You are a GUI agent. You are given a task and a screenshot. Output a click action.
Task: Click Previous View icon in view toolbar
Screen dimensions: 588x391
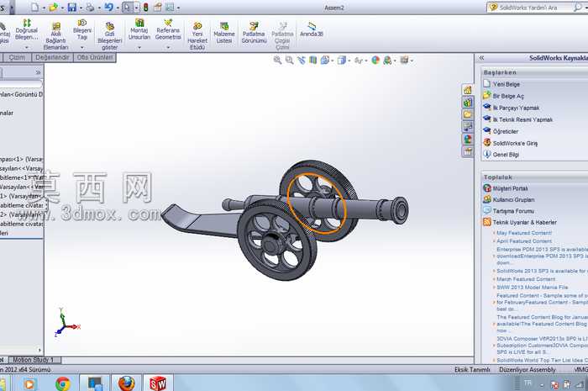tap(301, 60)
